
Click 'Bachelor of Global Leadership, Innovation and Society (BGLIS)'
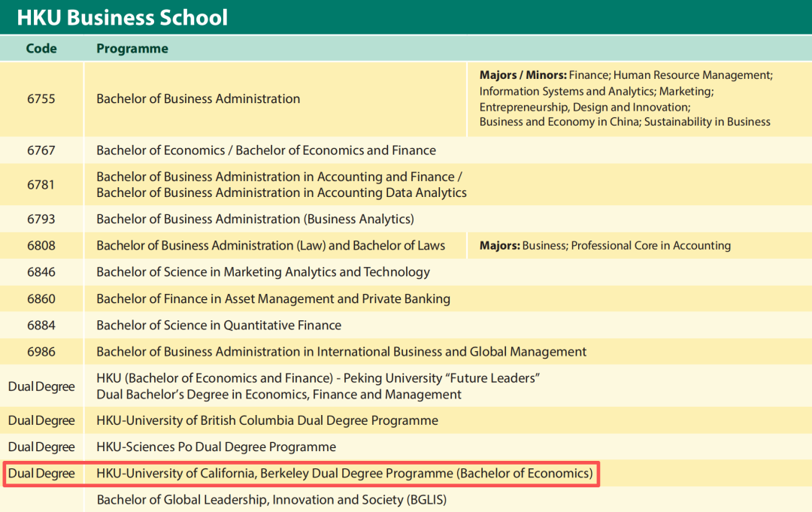pos(271,499)
